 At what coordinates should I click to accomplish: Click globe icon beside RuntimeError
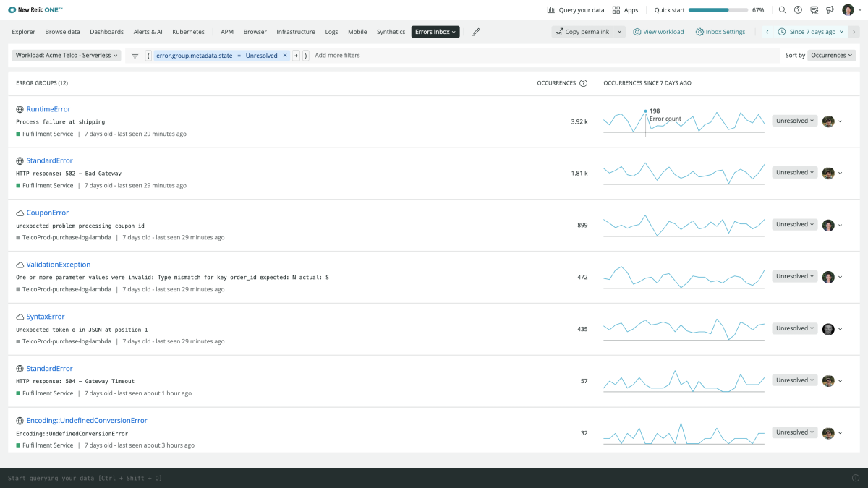[x=20, y=109]
